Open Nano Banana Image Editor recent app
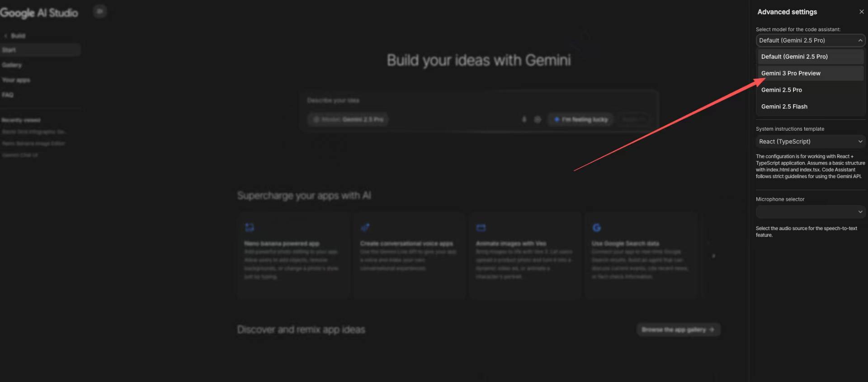Image resolution: width=868 pixels, height=382 pixels. (x=34, y=143)
